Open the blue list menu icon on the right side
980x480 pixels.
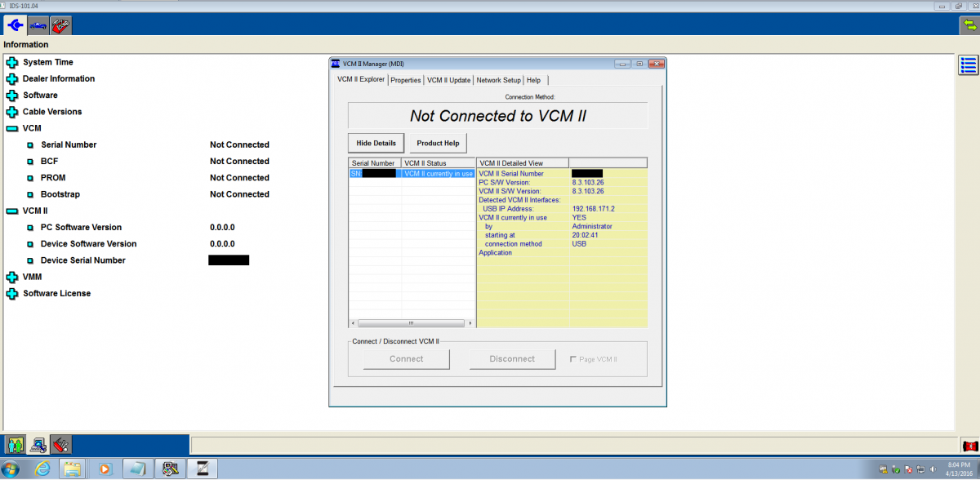point(968,65)
